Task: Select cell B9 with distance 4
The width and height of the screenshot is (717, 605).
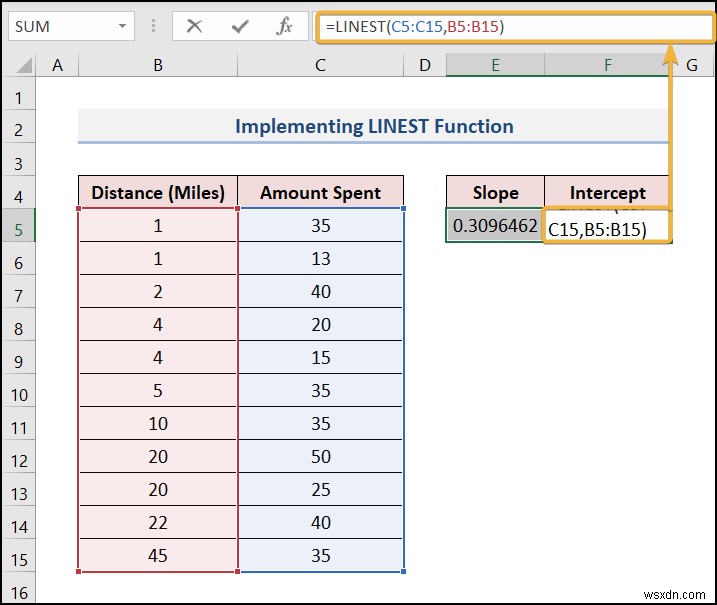Action: coord(158,357)
